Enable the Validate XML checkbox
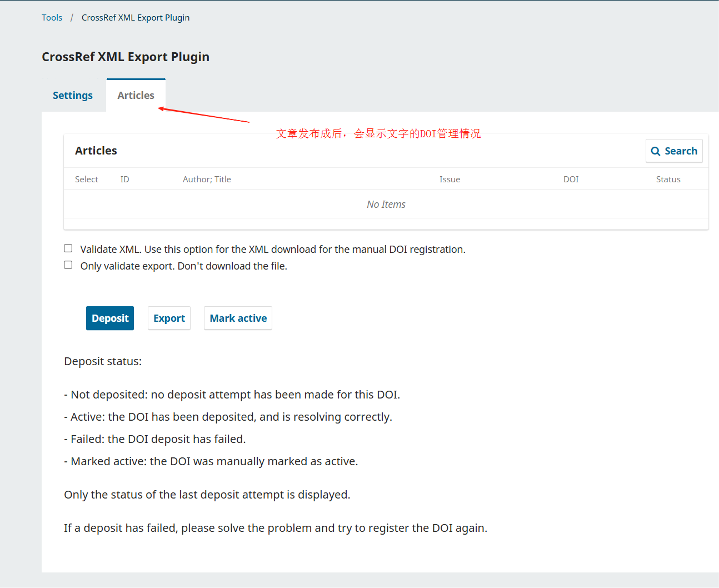 pyautogui.click(x=68, y=248)
